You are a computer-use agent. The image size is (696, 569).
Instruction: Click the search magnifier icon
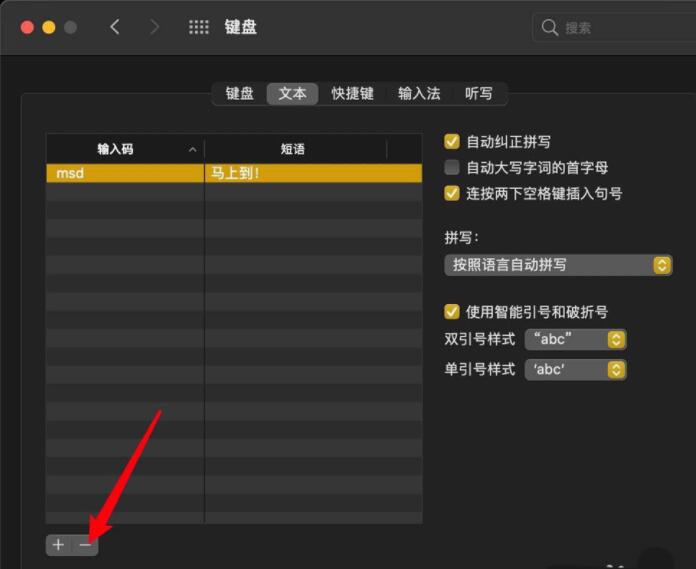pos(550,28)
